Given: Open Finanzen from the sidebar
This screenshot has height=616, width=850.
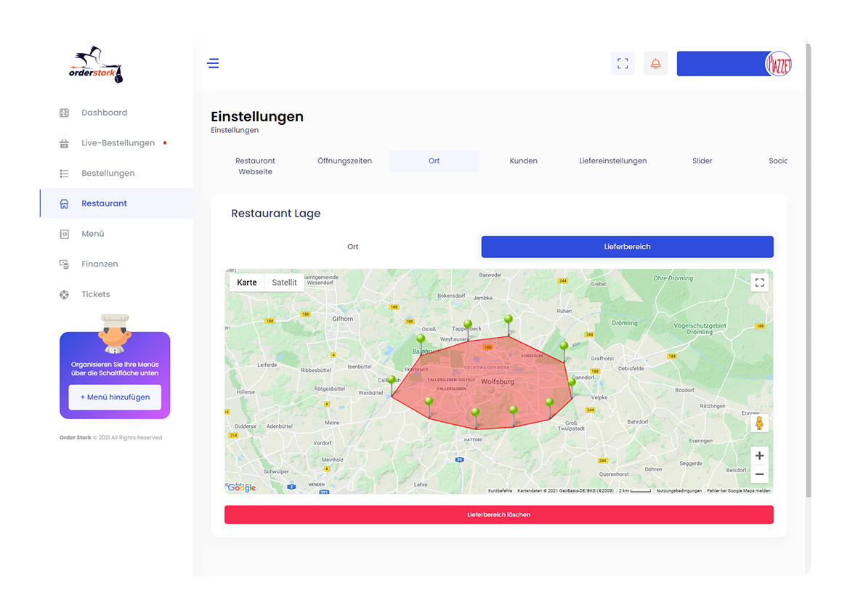Looking at the screenshot, I should 100,264.
